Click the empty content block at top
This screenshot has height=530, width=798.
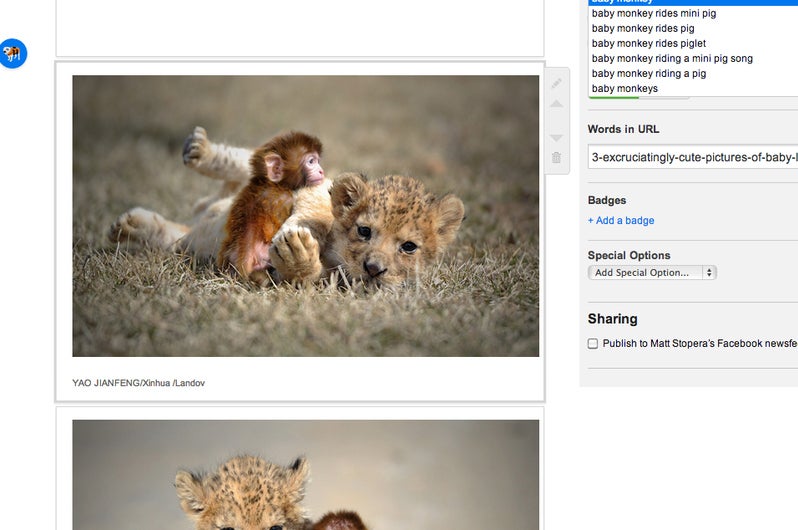coord(299,27)
